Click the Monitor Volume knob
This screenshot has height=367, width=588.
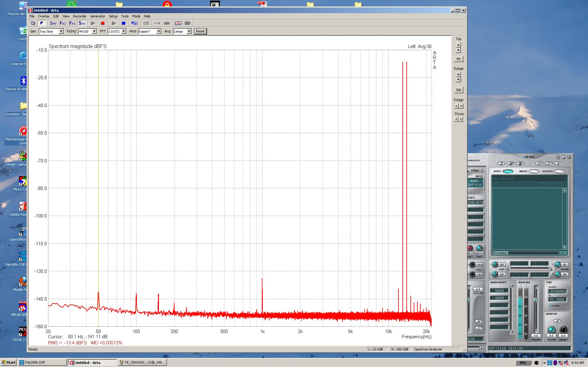click(551, 330)
